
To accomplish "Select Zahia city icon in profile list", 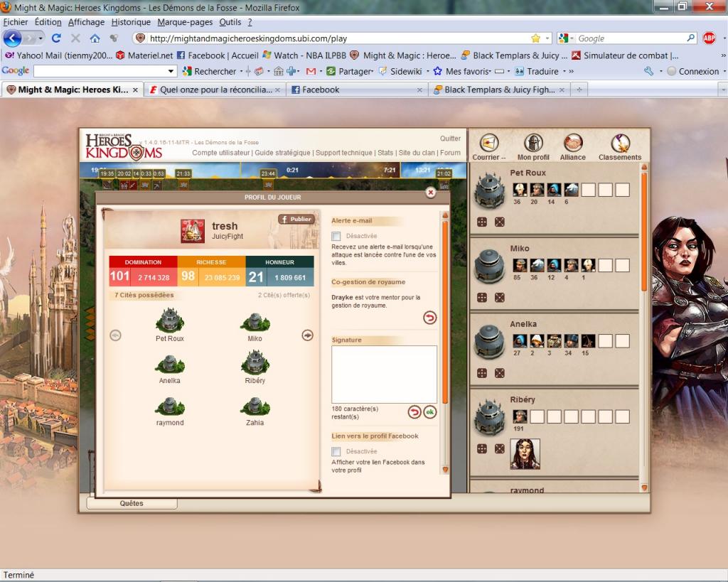I will (x=255, y=406).
